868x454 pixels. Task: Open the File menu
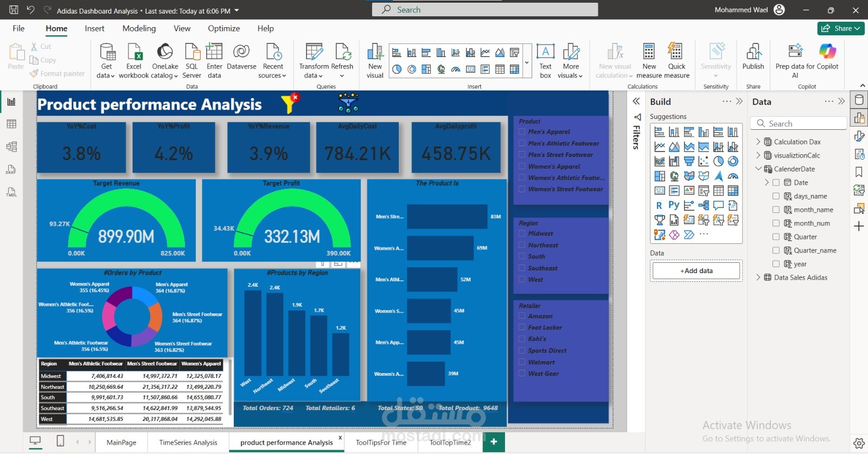tap(18, 28)
